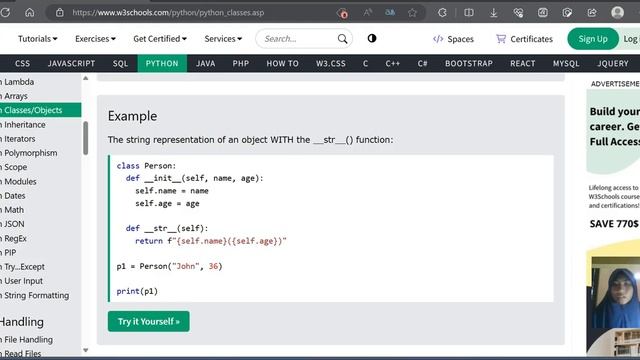Open Inheritance in the sidebar

pos(40,124)
